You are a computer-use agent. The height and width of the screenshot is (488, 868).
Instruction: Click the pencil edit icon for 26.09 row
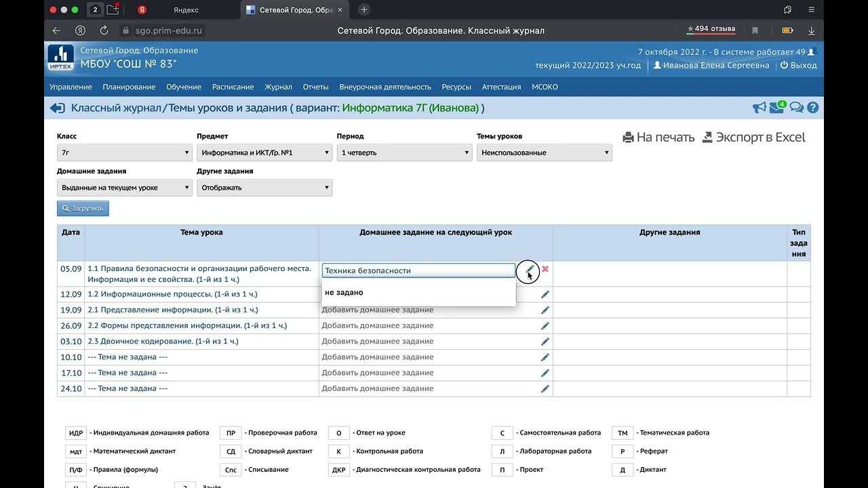[545, 326]
